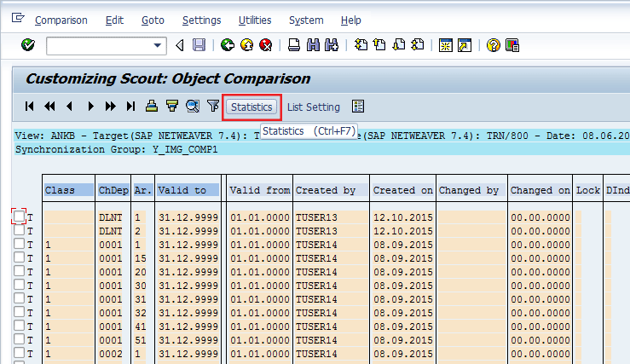The image size is (630, 364).
Task: Click the green Enter checkmark icon
Action: 27,45
